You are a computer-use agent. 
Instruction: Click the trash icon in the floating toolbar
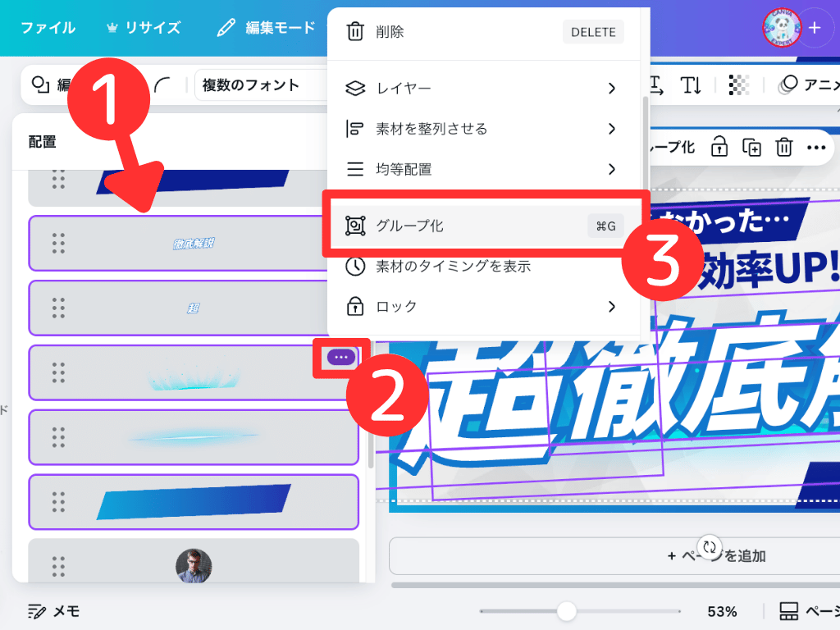click(783, 147)
